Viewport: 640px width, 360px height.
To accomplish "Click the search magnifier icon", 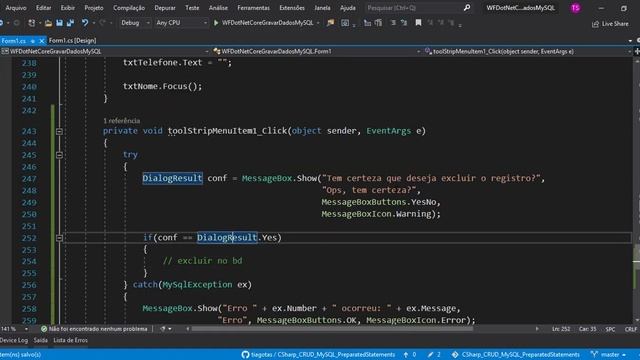I will (x=467, y=8).
